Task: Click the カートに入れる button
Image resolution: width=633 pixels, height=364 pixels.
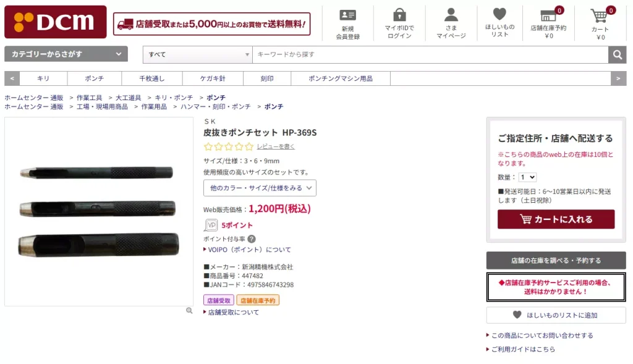Action: pos(555,219)
